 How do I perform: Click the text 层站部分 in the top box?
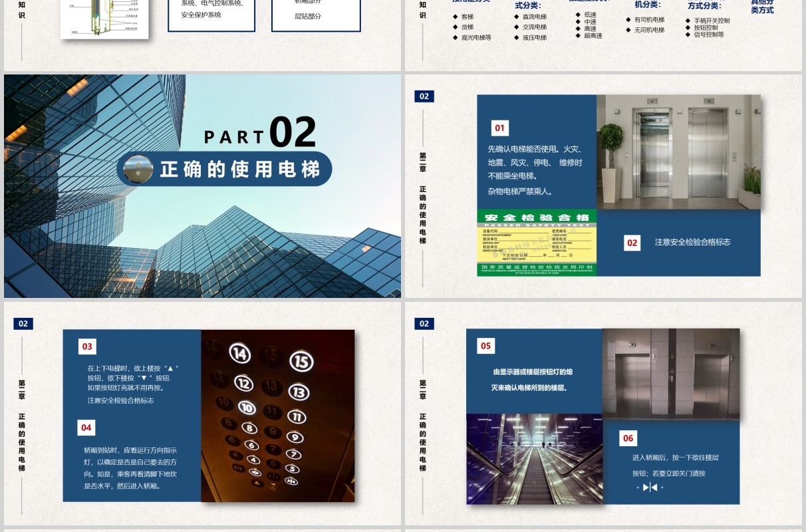point(308,16)
